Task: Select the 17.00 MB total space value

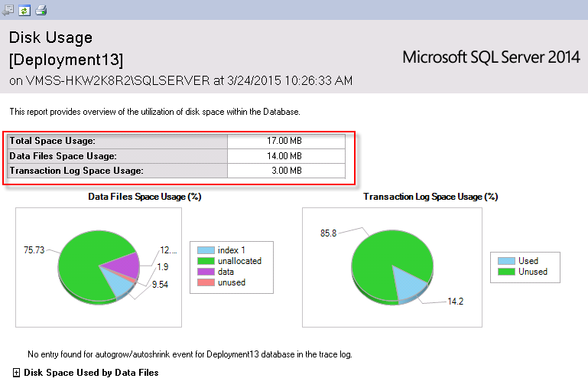Action: click(x=284, y=141)
